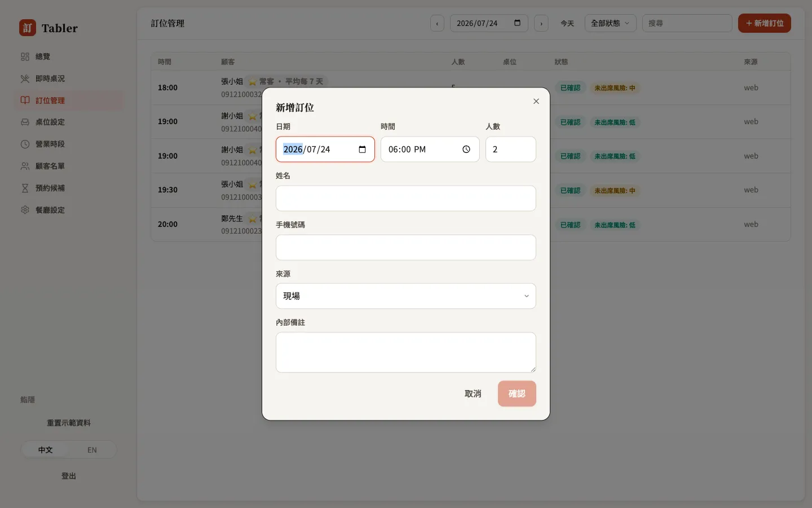Click the 新增訂位 button in header
812x508 pixels.
(x=764, y=23)
